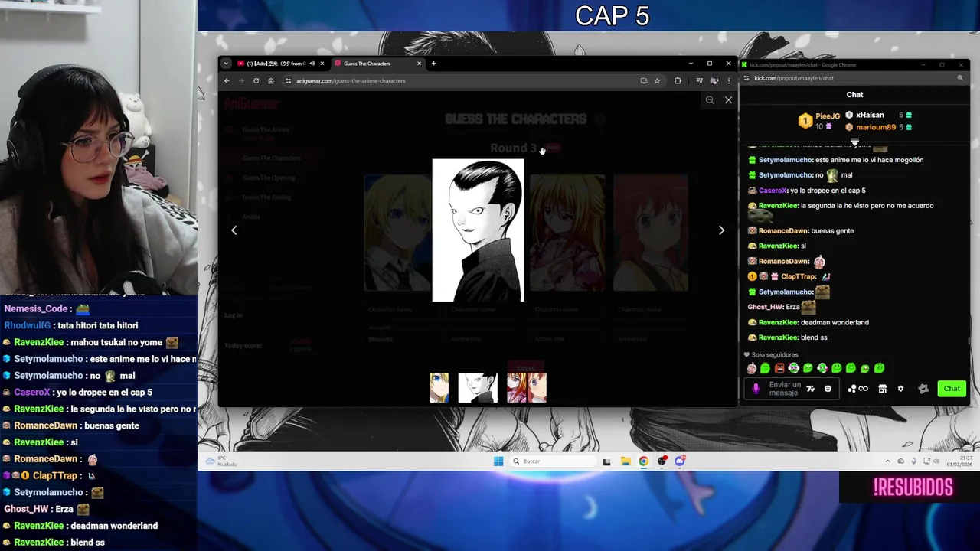
Task: Click CaseroX username in Kick chat
Action: pos(773,191)
